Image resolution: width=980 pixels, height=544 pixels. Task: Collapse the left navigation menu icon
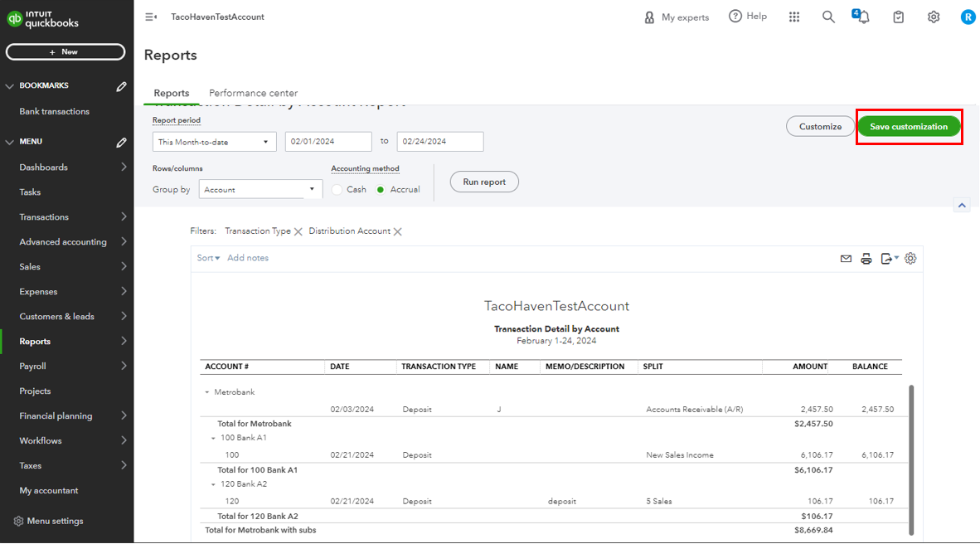coord(151,17)
